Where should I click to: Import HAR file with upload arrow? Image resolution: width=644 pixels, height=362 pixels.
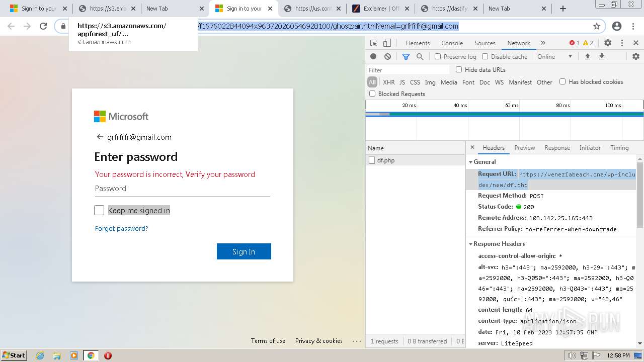587,57
